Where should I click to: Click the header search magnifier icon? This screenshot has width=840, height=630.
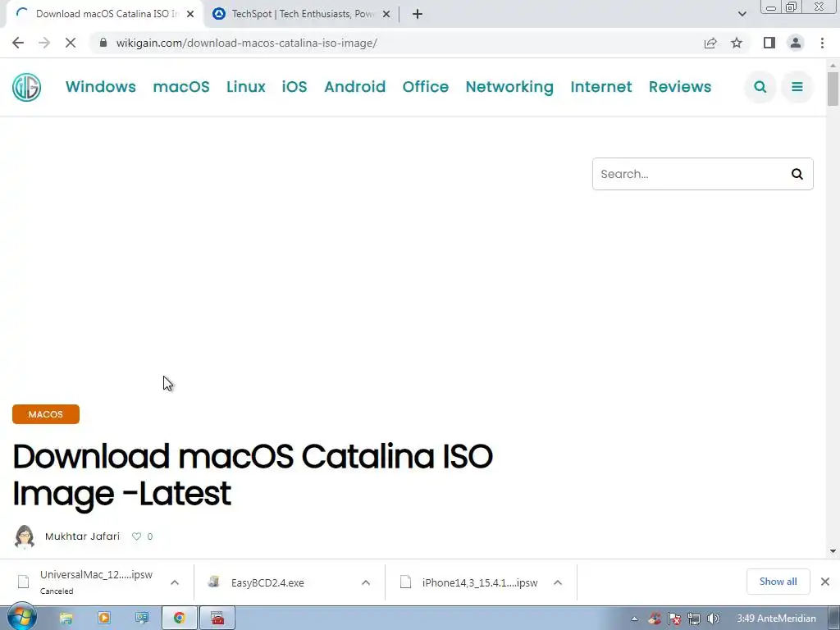(760, 87)
